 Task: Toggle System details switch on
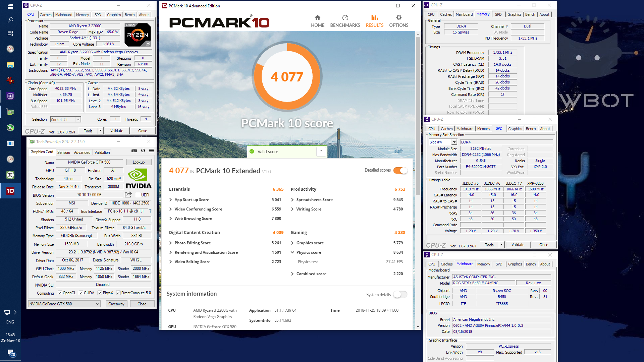click(400, 295)
